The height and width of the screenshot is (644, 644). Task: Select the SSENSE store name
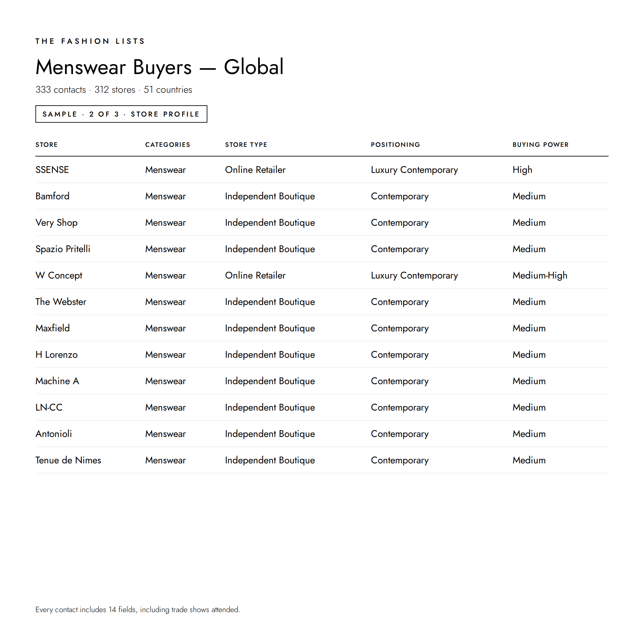click(x=52, y=170)
